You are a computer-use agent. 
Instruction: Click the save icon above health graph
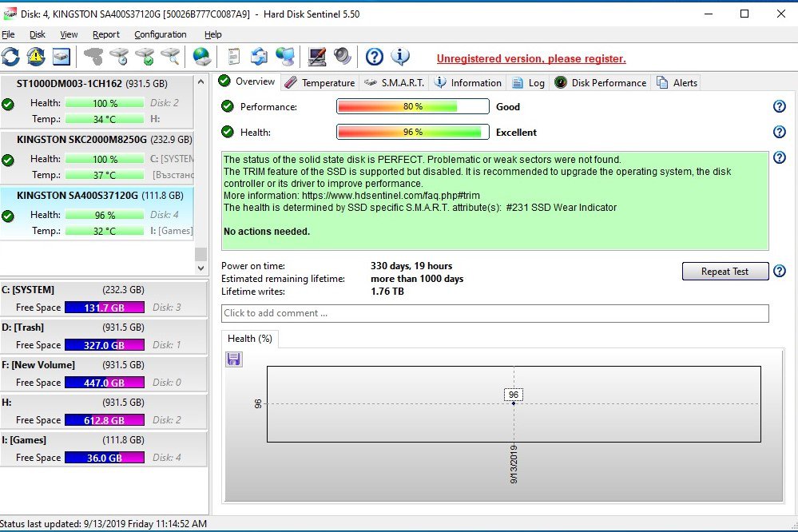tap(234, 359)
